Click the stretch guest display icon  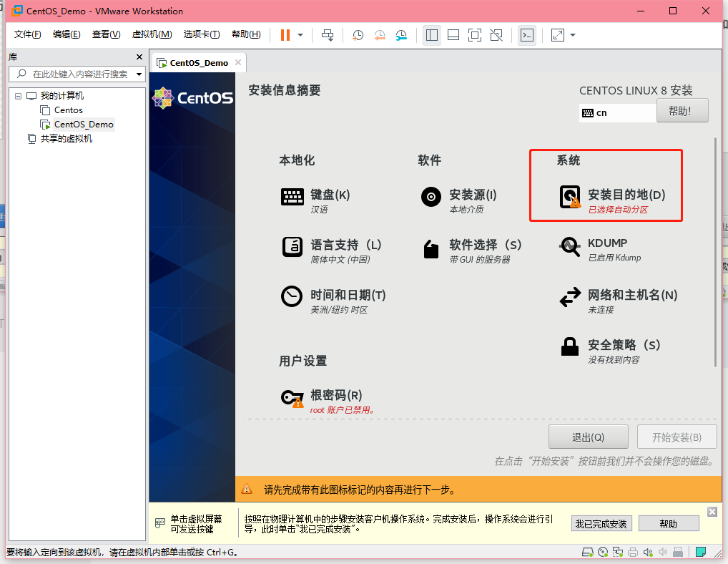[x=558, y=35]
